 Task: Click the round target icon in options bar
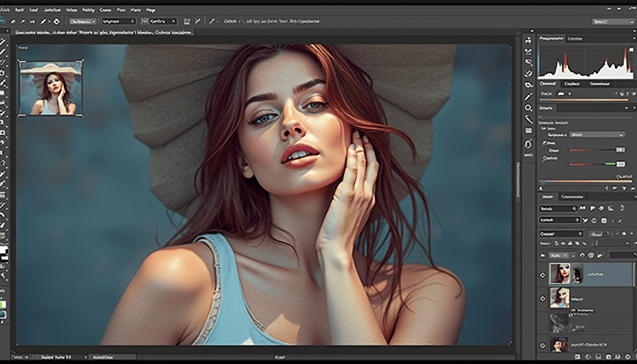57,21
